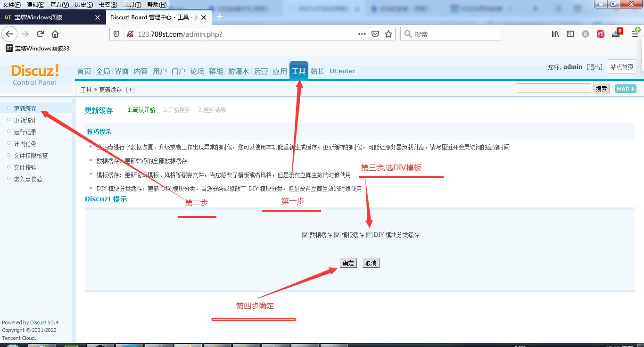Open the 站长 admin section

pos(317,71)
